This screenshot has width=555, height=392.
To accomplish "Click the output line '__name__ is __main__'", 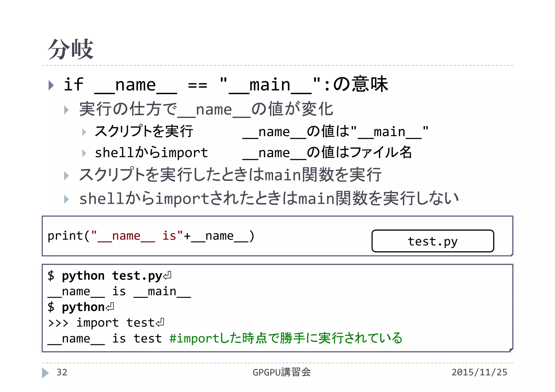I will (119, 292).
